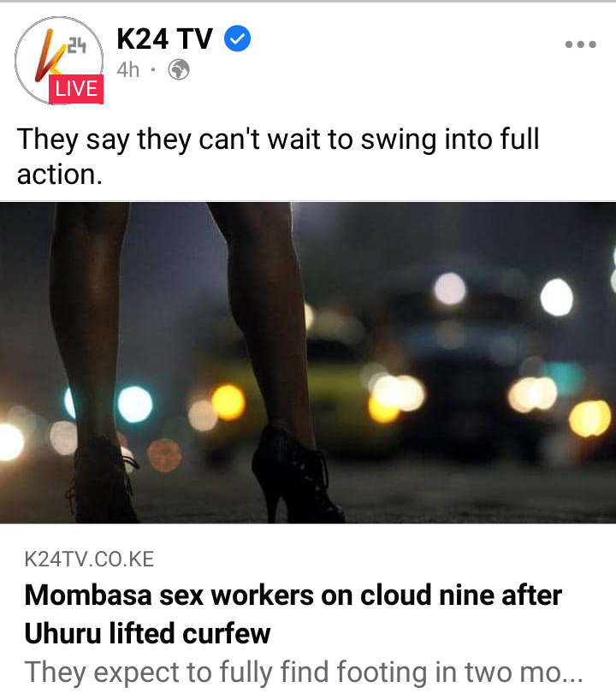Click the small 24 in the logo

click(x=77, y=45)
